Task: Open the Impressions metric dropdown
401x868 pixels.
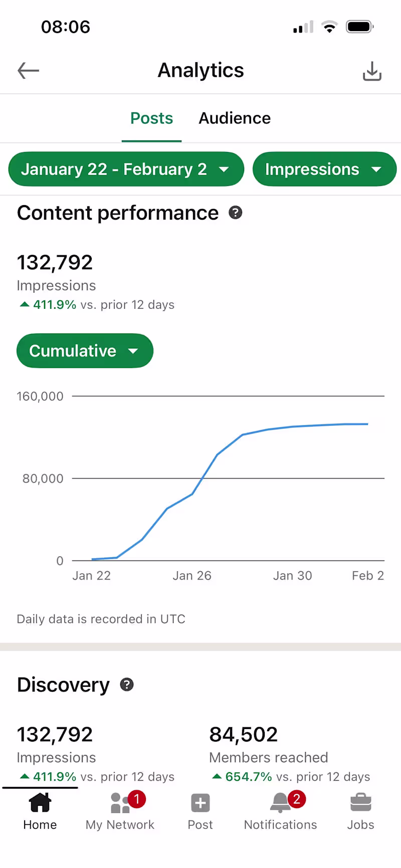Action: coord(324,169)
